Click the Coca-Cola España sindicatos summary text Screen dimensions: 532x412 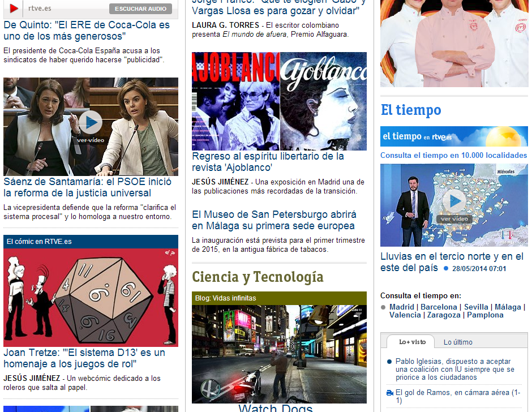pyautogui.click(x=84, y=55)
